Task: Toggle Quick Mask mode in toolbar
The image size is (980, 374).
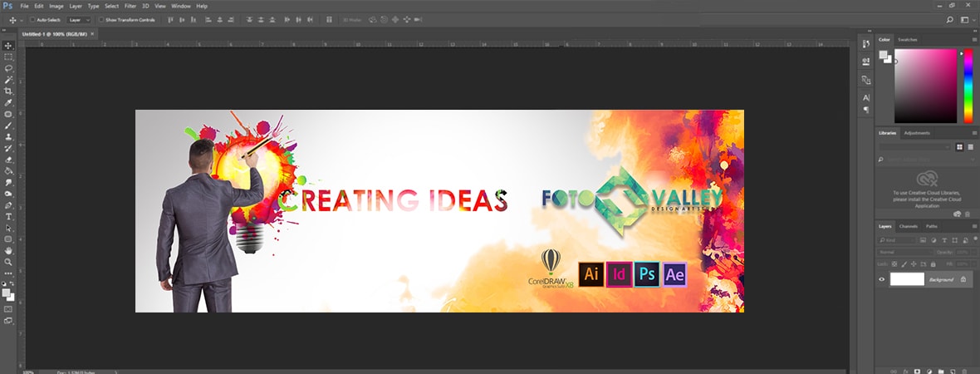Action: click(x=8, y=309)
